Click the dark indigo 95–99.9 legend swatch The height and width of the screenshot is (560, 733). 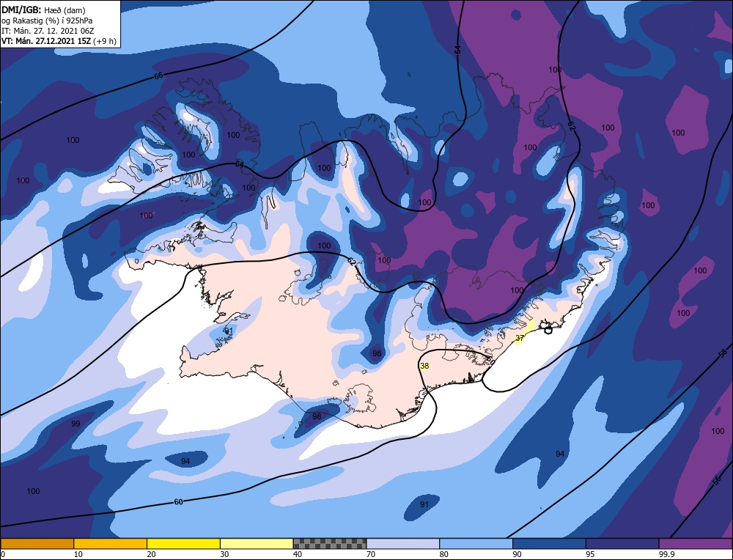(x=622, y=544)
